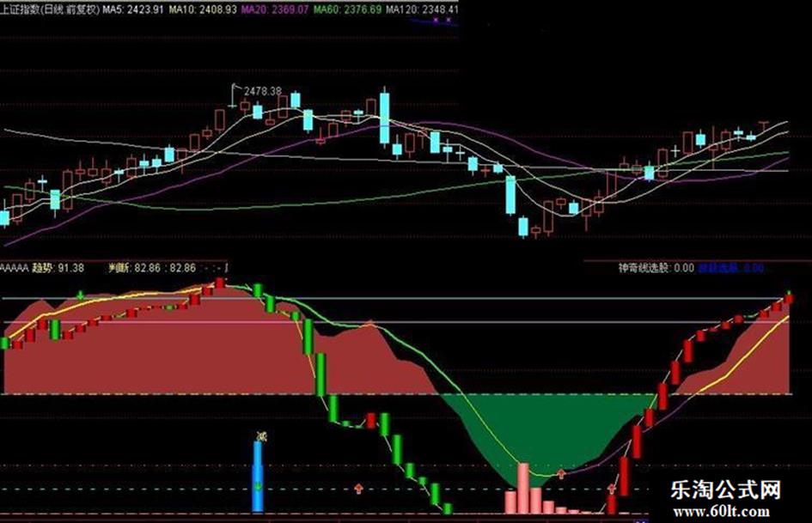The image size is (812, 523).
Task: Click the 减 sell signal marker
Action: pos(261,436)
